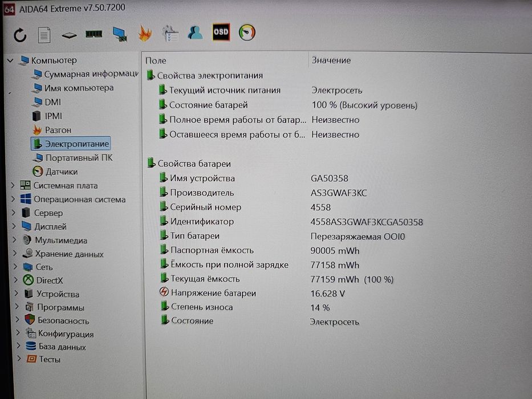The image size is (532, 399).
Task: Select Электропитание in the tree
Action: (71, 144)
